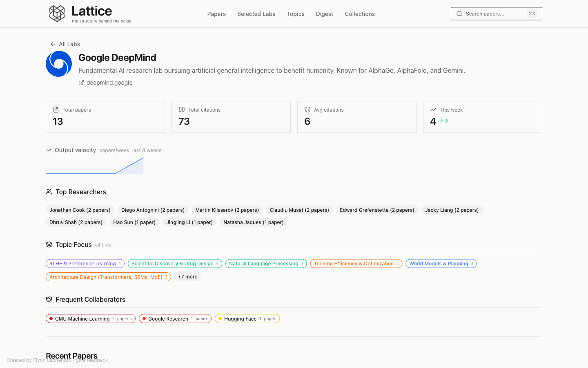This screenshot has height=368, width=588.
Task: Open the give feedback link
Action: 91,360
